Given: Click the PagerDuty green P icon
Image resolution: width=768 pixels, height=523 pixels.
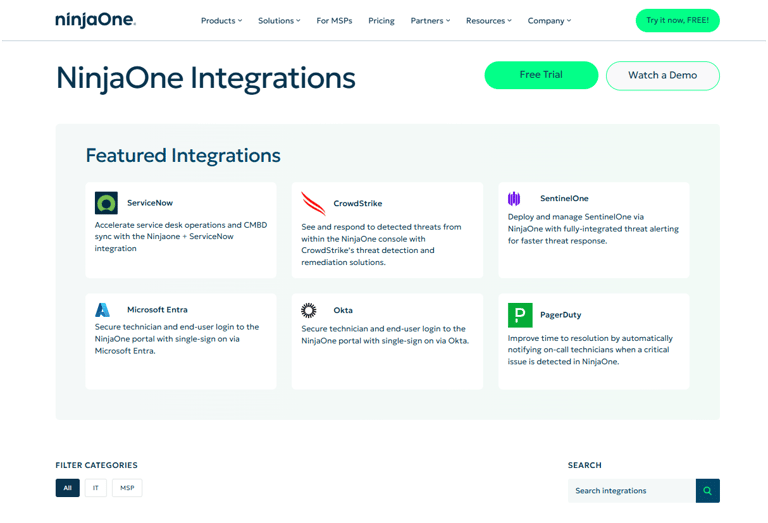Looking at the screenshot, I should (x=520, y=315).
